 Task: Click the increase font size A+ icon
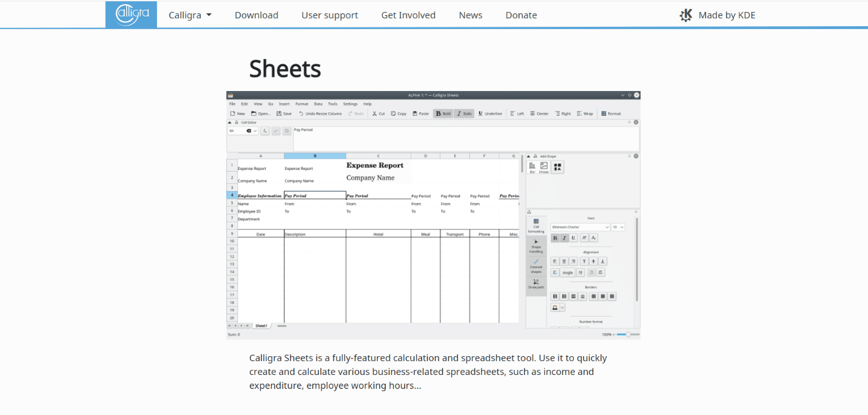point(584,238)
